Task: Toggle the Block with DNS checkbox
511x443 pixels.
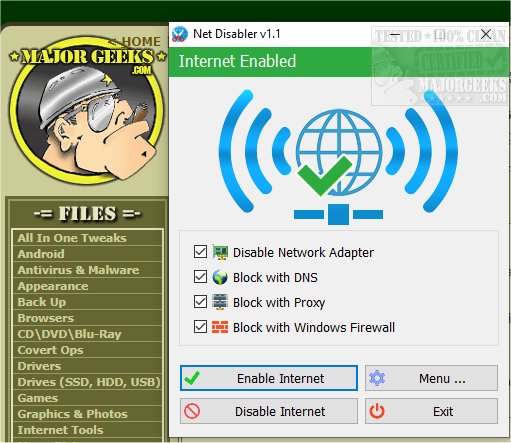Action: point(200,277)
